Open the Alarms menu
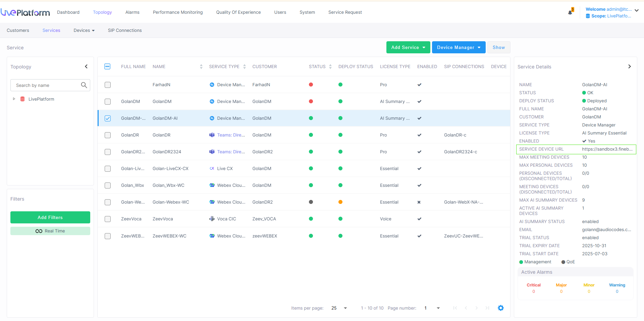 [x=132, y=12]
